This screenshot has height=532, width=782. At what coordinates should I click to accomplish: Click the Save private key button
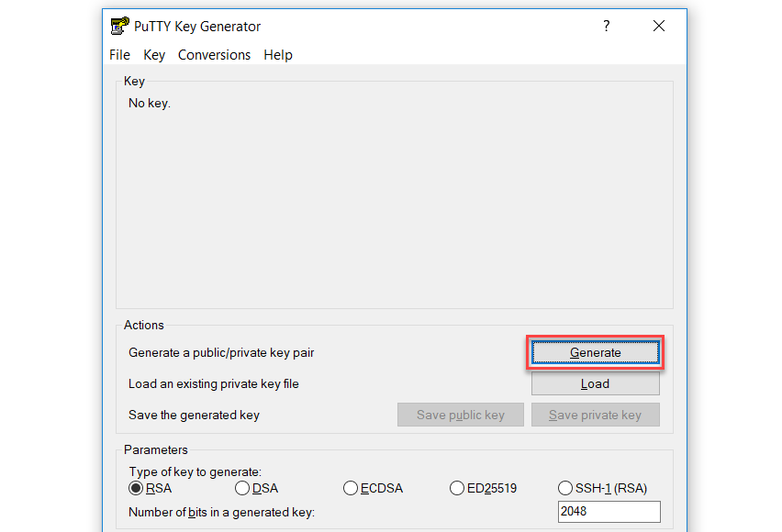[595, 415]
